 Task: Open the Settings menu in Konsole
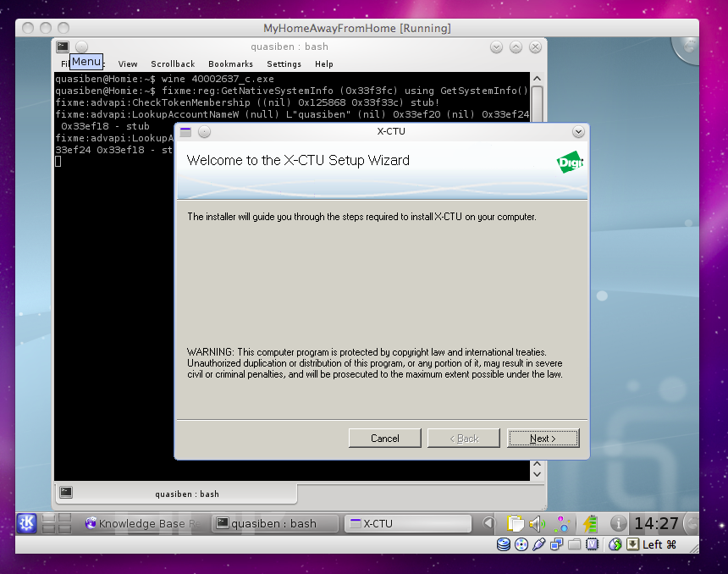(x=284, y=64)
